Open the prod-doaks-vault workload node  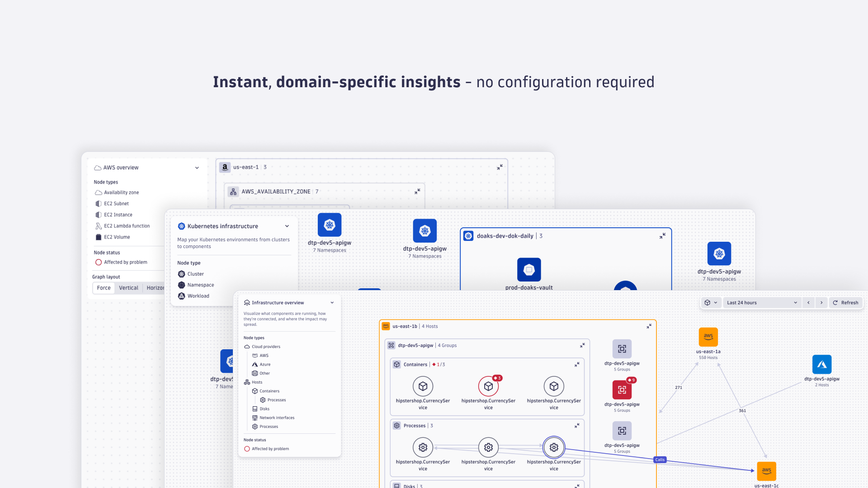pos(529,269)
